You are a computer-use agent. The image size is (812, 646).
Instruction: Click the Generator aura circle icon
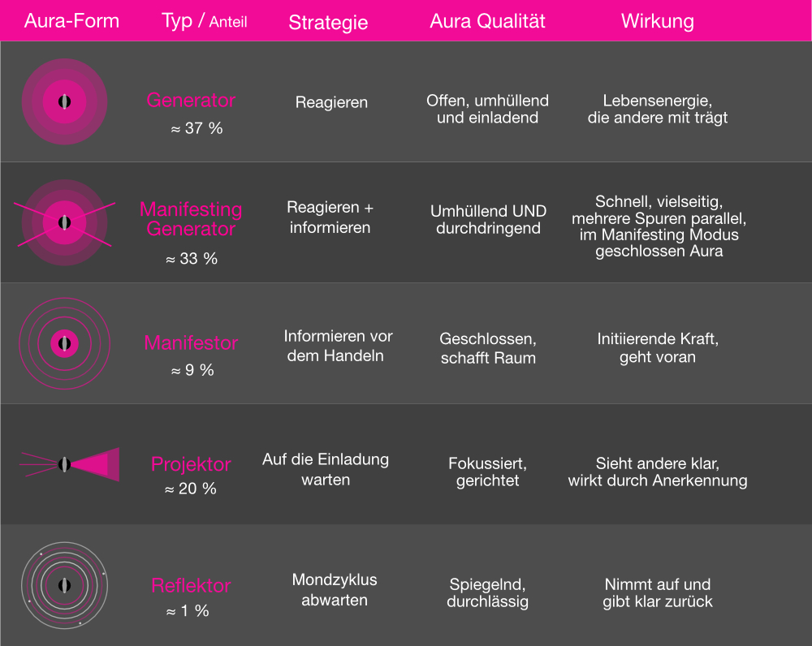(65, 101)
